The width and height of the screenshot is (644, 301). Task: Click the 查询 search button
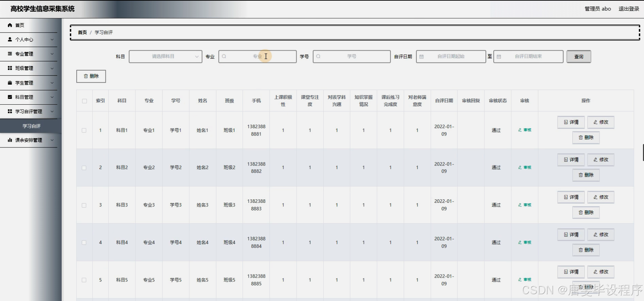(579, 57)
